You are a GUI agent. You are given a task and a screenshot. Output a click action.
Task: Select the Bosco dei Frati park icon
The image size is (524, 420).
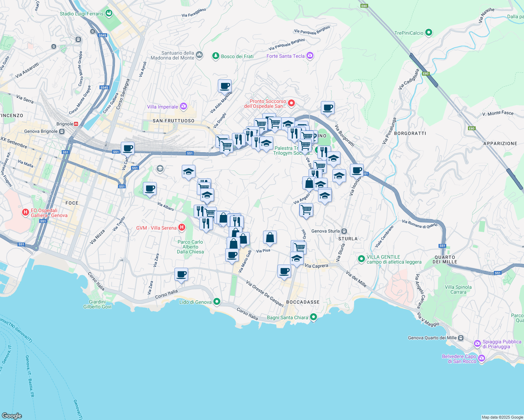tap(216, 56)
